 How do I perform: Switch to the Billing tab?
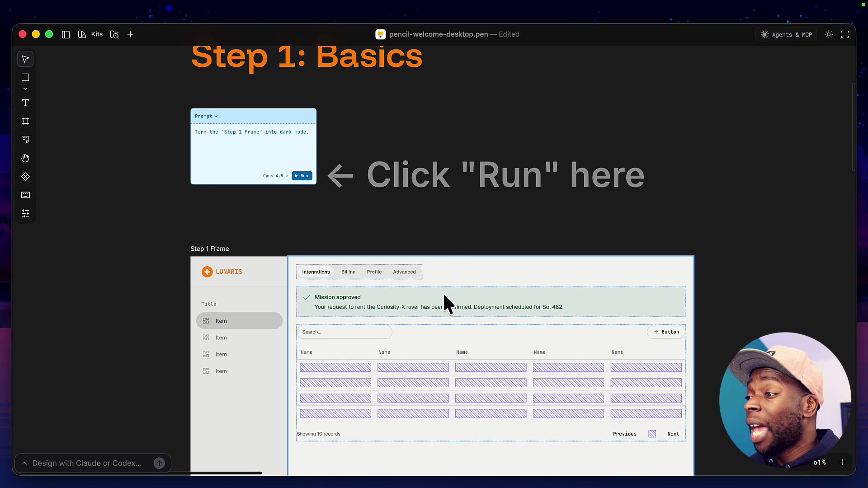348,272
